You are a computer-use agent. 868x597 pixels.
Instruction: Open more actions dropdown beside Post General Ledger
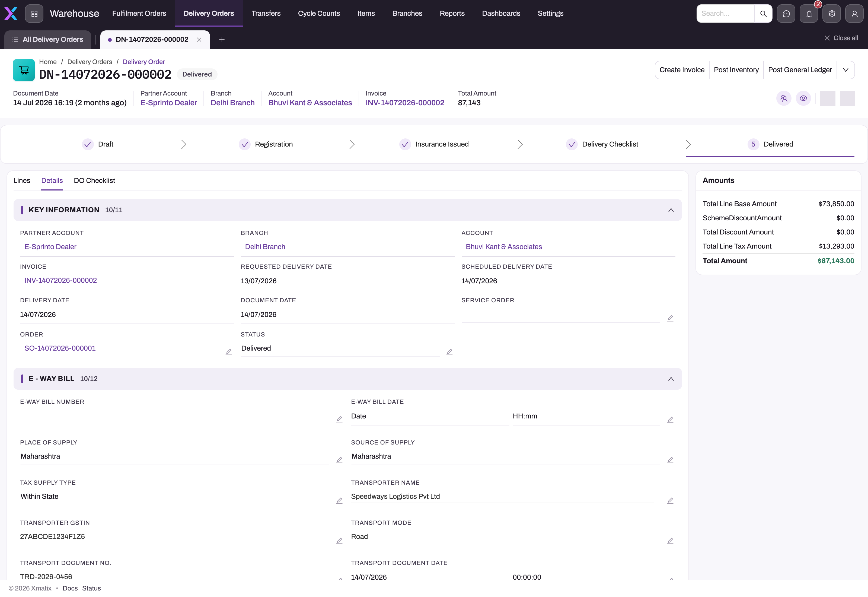coord(845,70)
